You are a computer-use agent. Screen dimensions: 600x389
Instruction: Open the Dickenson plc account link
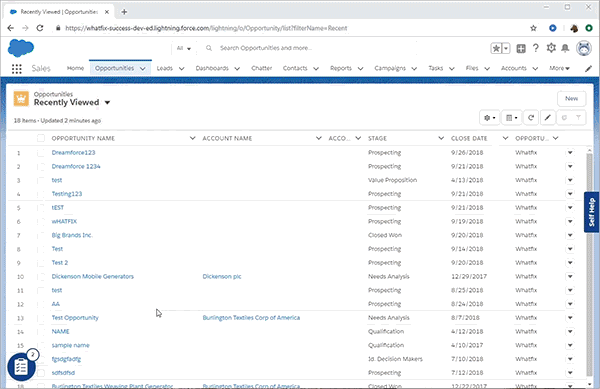(x=222, y=277)
